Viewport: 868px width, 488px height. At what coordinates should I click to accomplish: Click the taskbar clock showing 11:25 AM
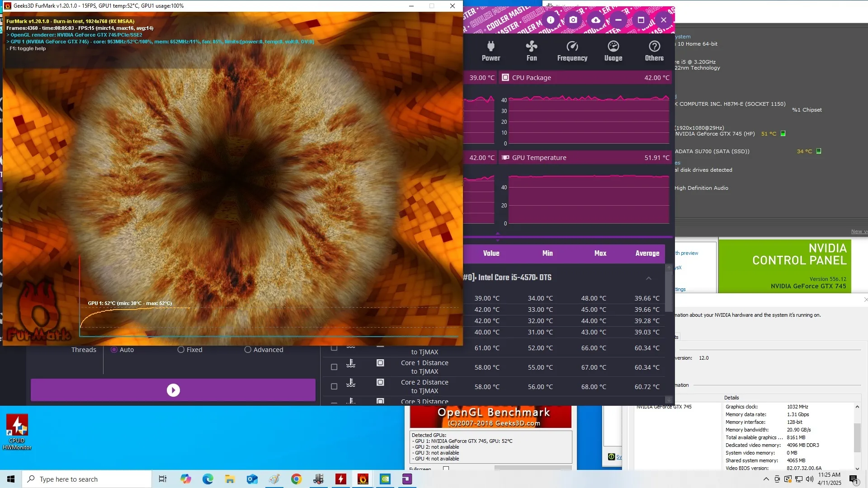(x=829, y=479)
